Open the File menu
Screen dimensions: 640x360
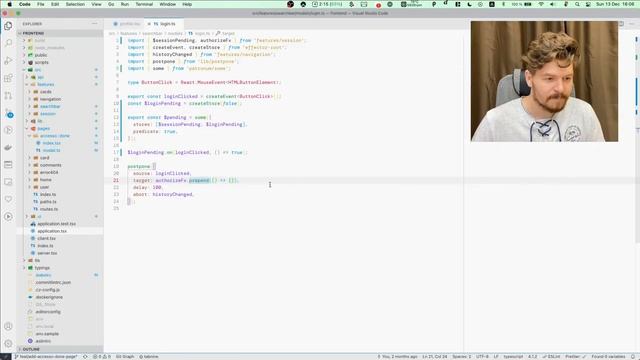(41, 4)
